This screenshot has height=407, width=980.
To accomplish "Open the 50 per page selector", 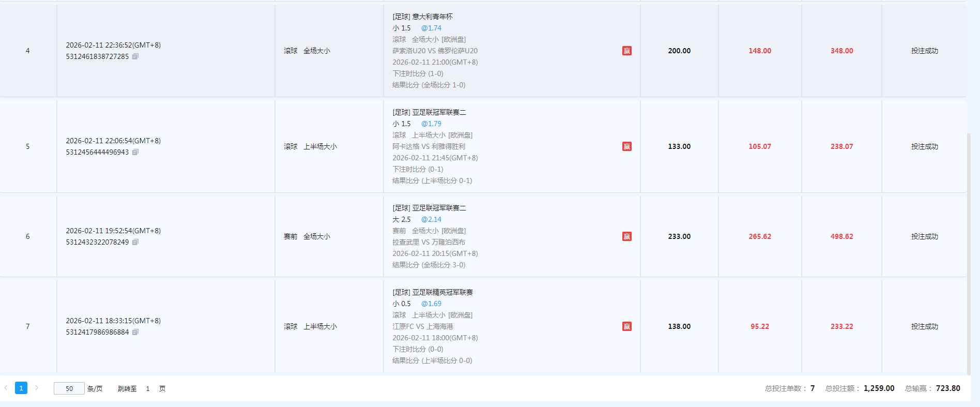I will click(x=69, y=388).
